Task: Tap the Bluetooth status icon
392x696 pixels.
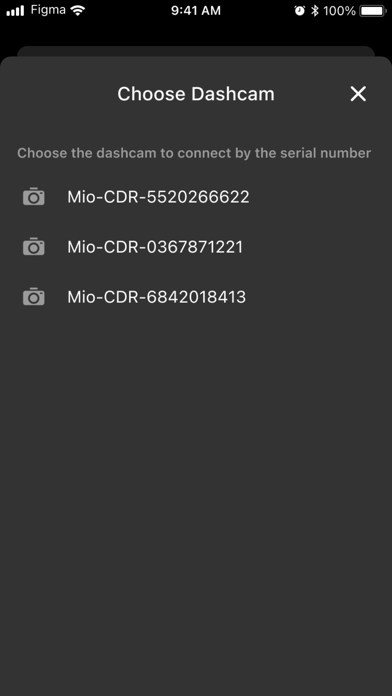Action: (x=315, y=11)
